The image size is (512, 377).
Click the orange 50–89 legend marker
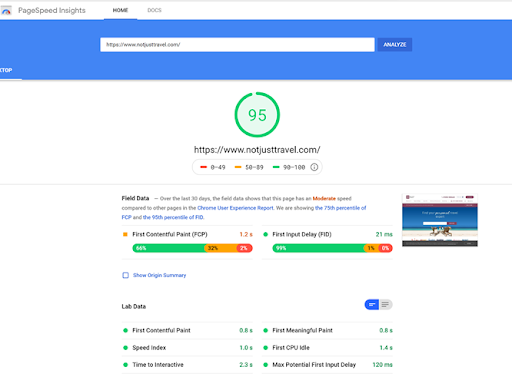[x=238, y=167]
